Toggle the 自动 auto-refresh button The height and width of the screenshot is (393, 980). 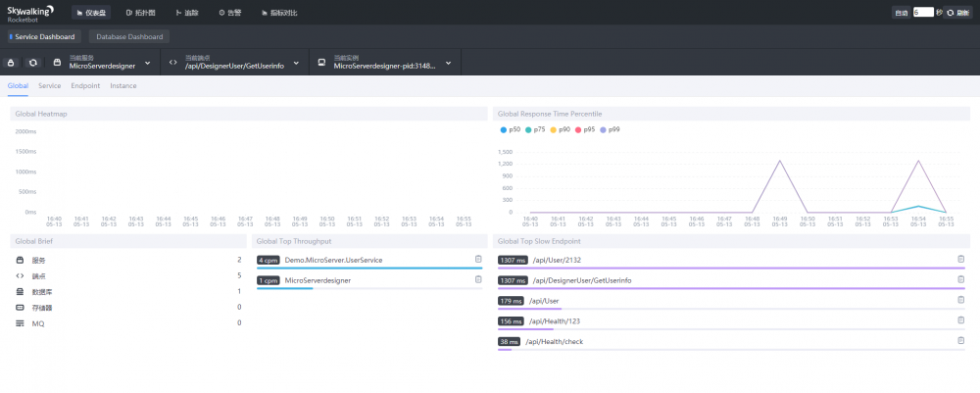click(x=901, y=13)
